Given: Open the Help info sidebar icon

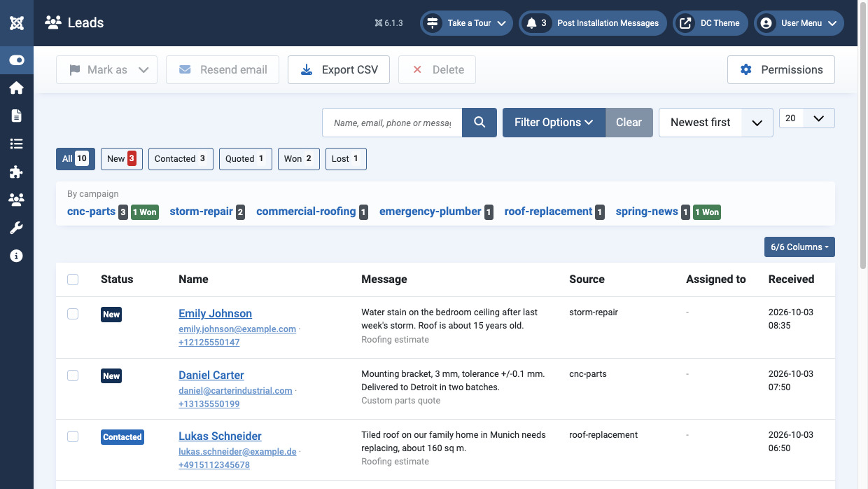Looking at the screenshot, I should [x=17, y=256].
